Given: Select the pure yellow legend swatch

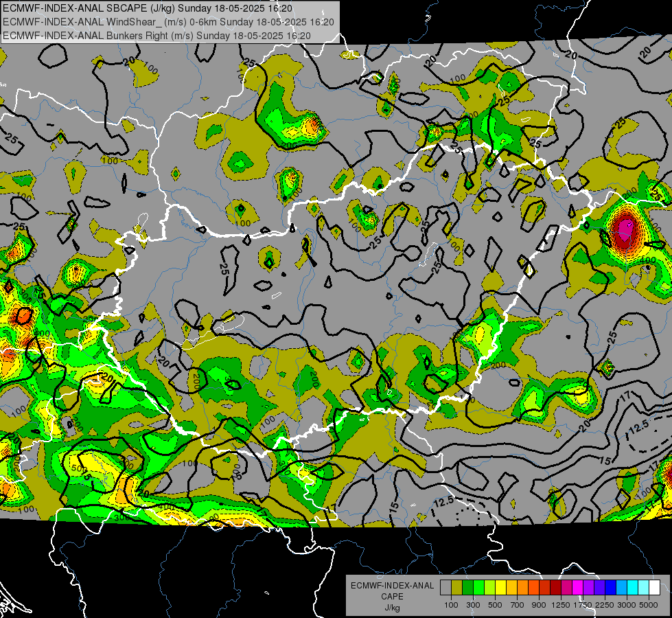Looking at the screenshot, I should point(500,587).
